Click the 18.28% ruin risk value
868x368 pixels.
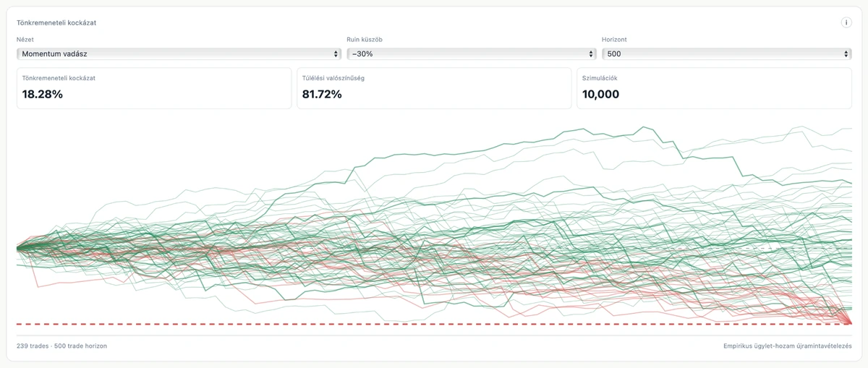[x=43, y=94]
